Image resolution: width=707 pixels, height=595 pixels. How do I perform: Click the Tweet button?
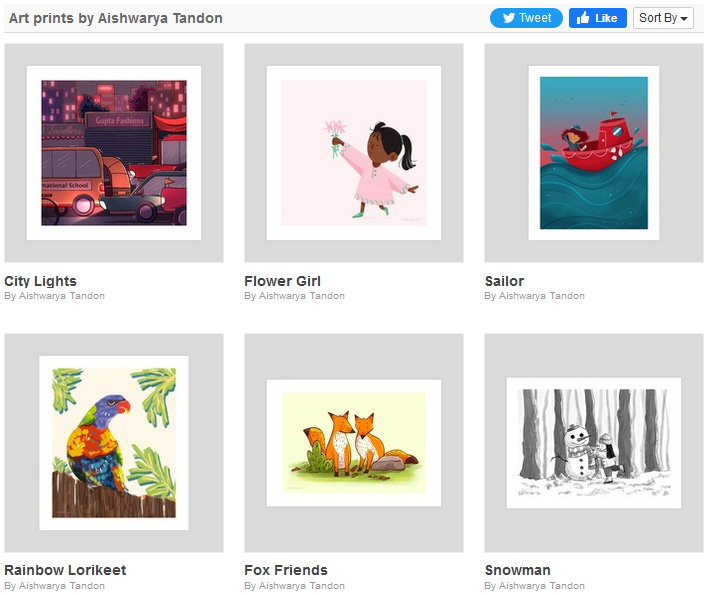(526, 18)
